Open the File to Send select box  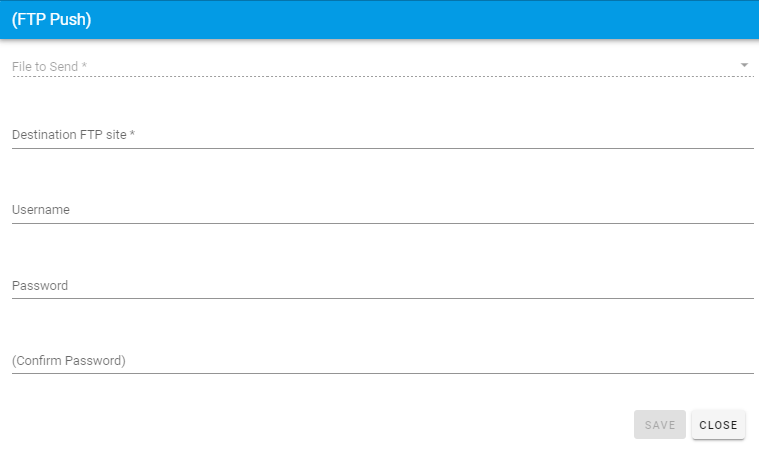[380, 66]
